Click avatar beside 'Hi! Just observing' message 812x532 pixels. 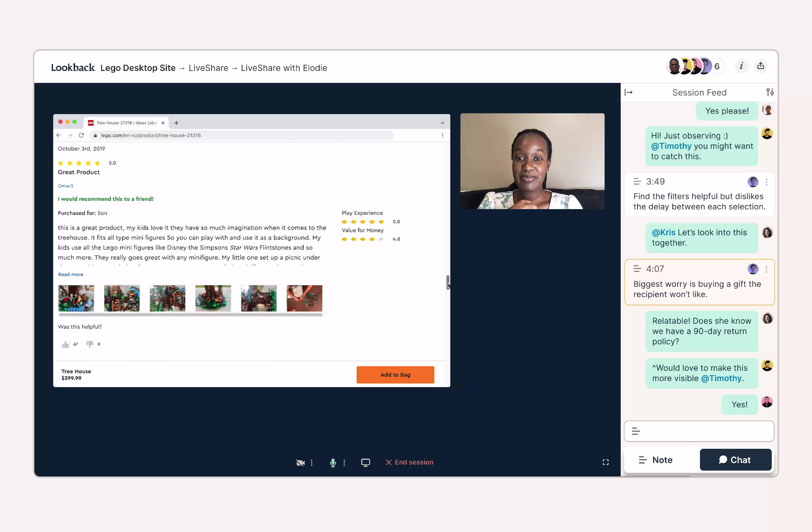[x=767, y=134]
